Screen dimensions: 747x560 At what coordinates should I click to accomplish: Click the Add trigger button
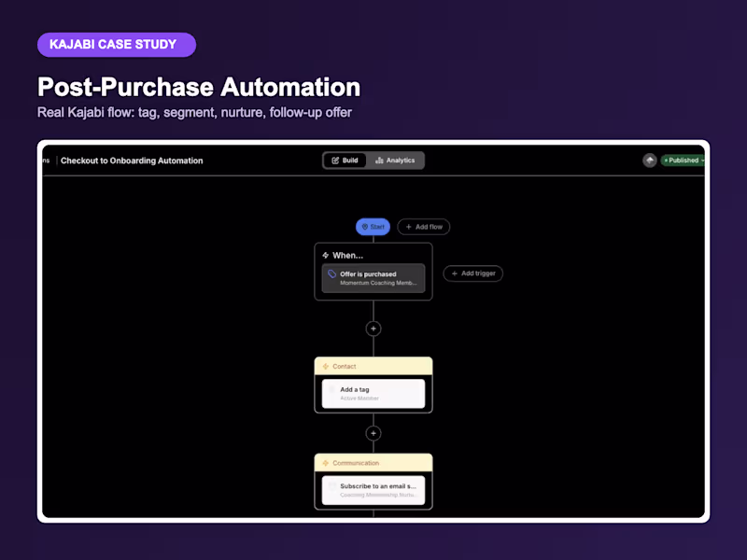pyautogui.click(x=473, y=273)
